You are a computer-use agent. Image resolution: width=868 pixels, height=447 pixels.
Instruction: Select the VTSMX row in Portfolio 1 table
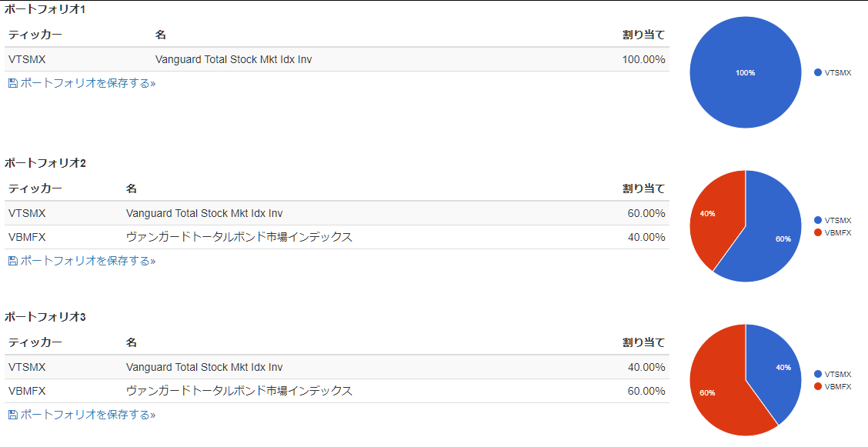337,59
